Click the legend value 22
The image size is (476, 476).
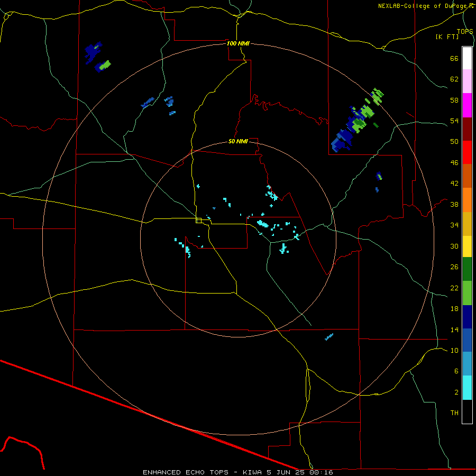click(x=454, y=288)
